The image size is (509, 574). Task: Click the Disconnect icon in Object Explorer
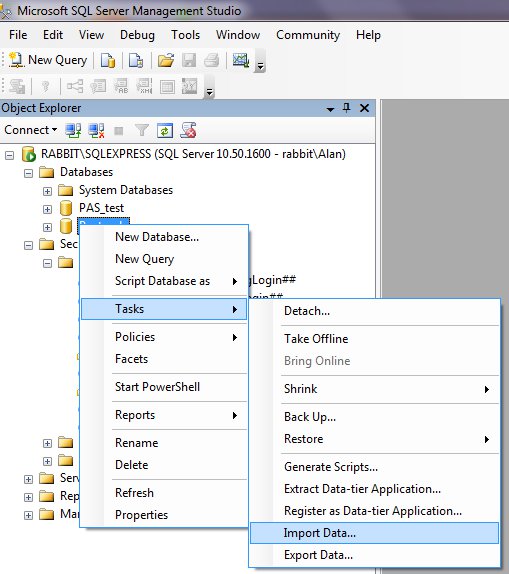point(96,130)
